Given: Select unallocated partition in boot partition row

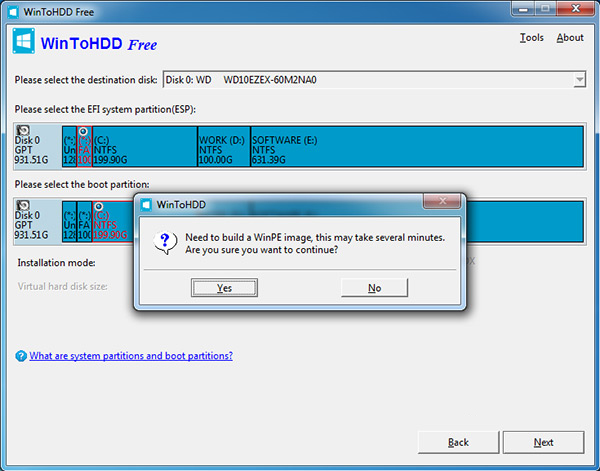Looking at the screenshot, I should coord(69,222).
